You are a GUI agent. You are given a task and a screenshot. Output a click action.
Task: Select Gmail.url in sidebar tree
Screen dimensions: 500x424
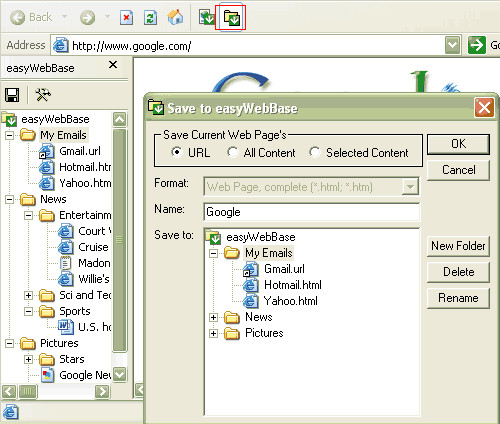(80, 151)
